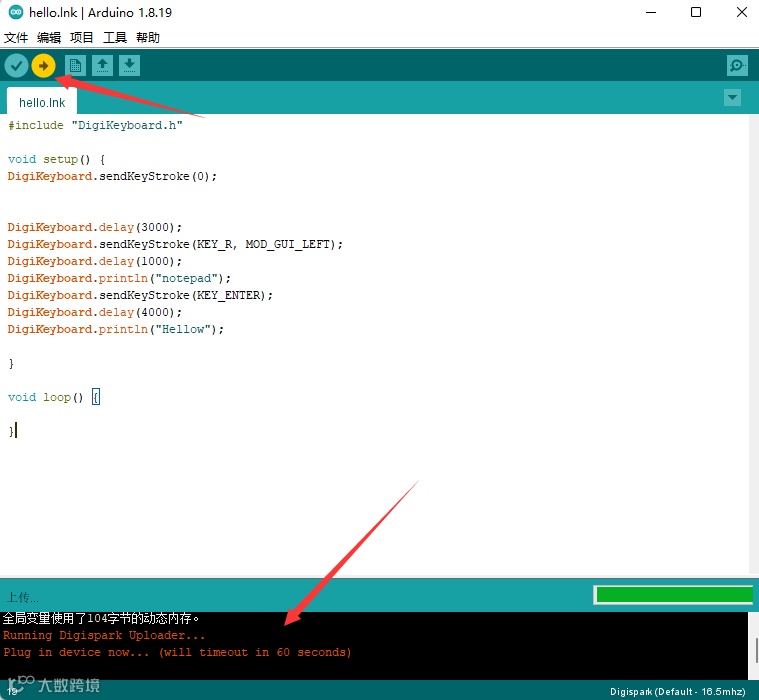
Task: Close the Arduino window
Action: click(742, 13)
